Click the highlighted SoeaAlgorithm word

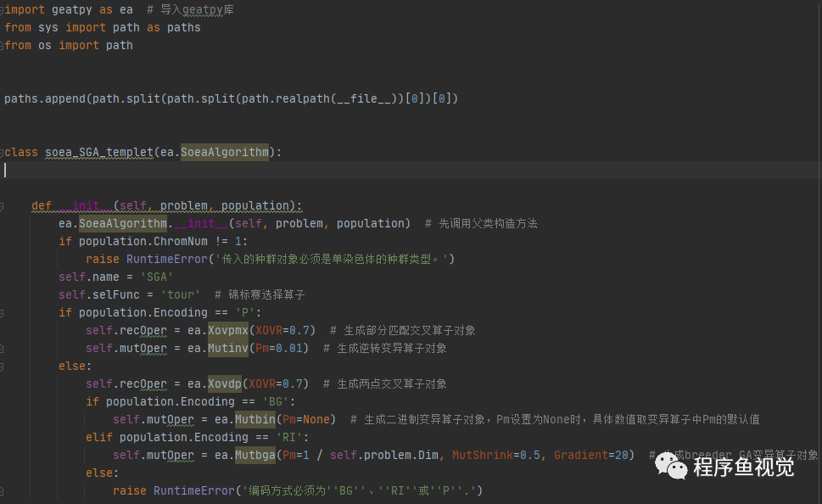pos(224,152)
